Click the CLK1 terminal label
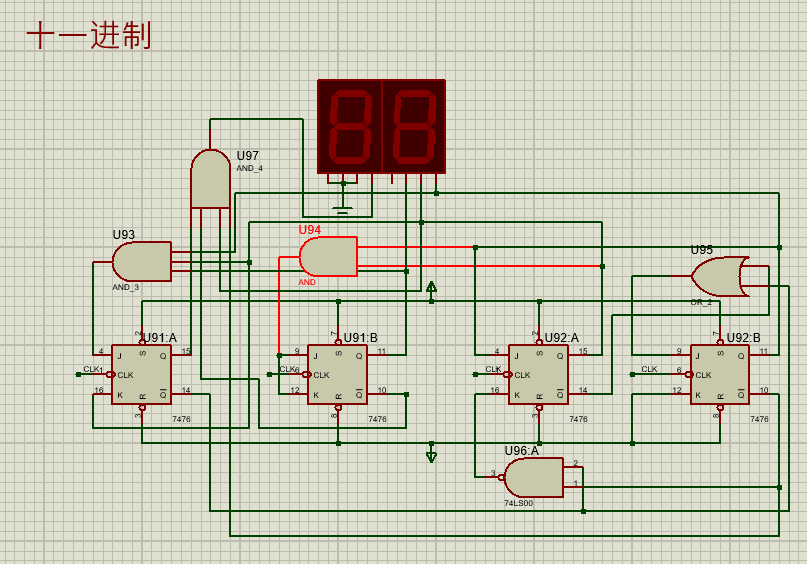 (94, 369)
